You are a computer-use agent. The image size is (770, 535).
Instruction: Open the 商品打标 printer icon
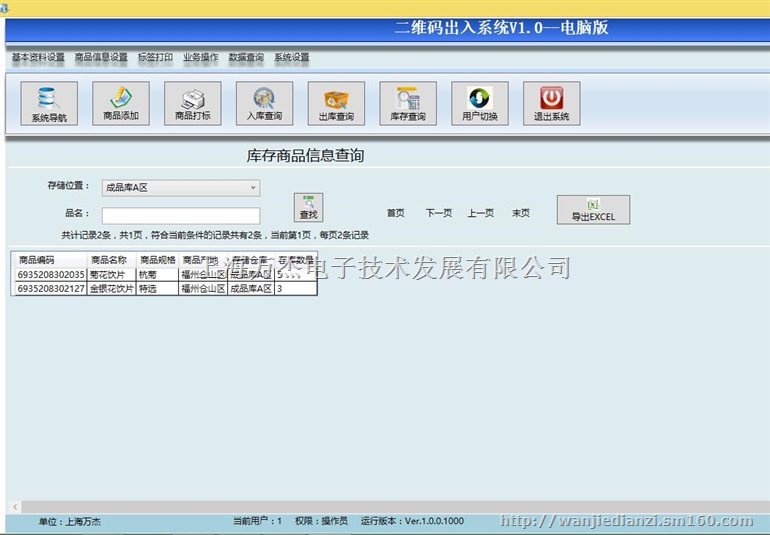coord(192,103)
